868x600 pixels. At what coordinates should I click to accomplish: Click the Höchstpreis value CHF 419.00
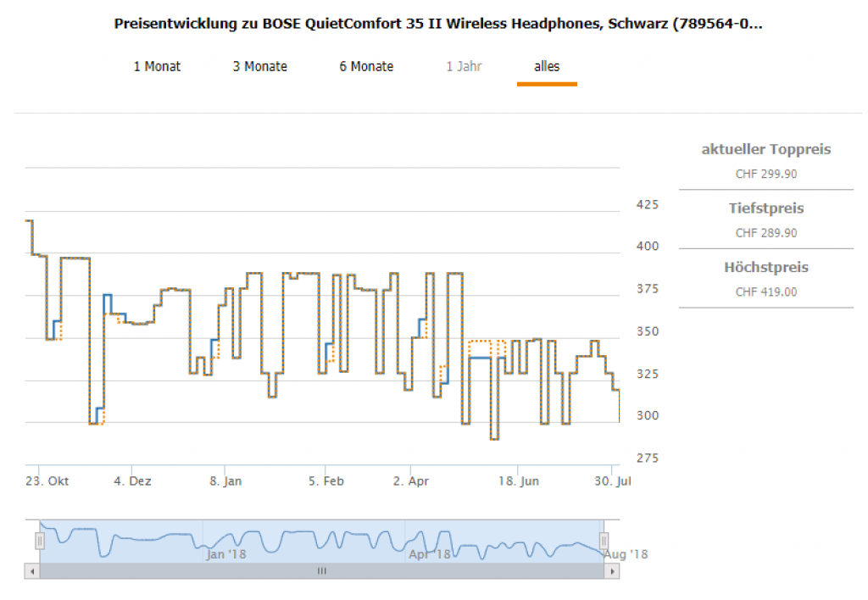[766, 292]
